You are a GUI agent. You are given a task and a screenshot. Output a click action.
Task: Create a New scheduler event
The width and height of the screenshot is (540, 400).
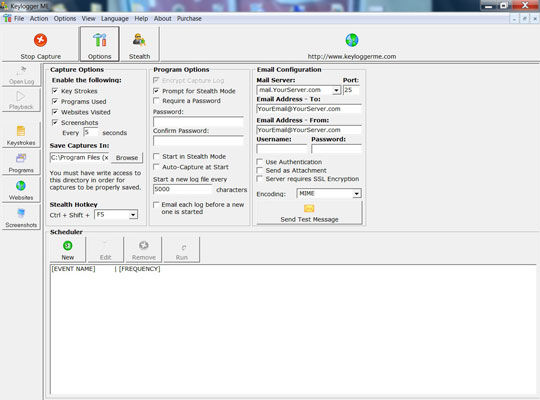68,250
